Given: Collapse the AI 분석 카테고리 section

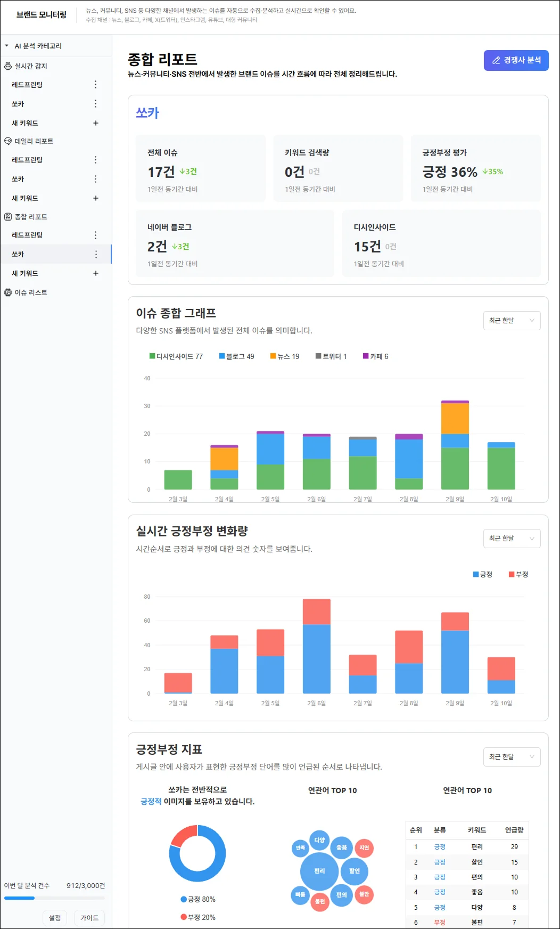Looking at the screenshot, I should tap(7, 46).
